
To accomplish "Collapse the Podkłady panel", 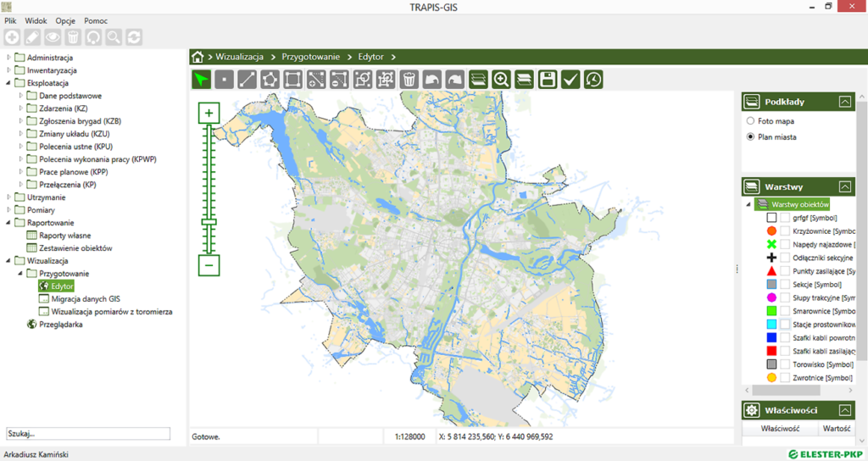I will (x=844, y=102).
